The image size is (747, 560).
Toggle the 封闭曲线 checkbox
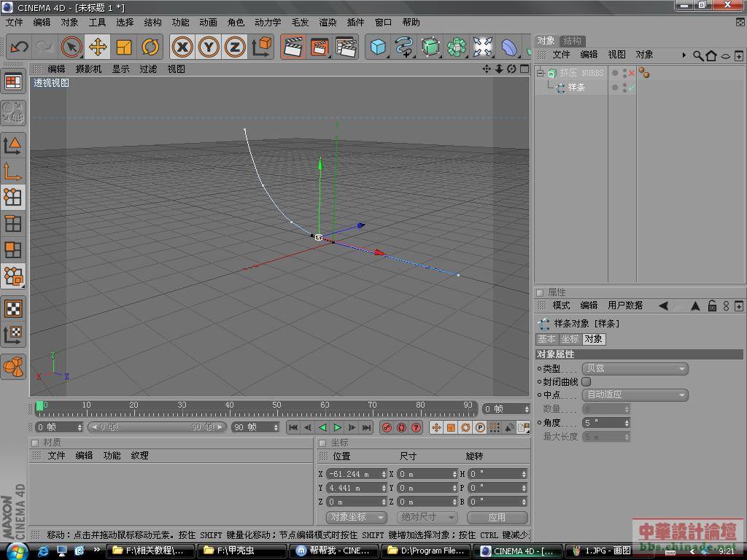tap(587, 381)
